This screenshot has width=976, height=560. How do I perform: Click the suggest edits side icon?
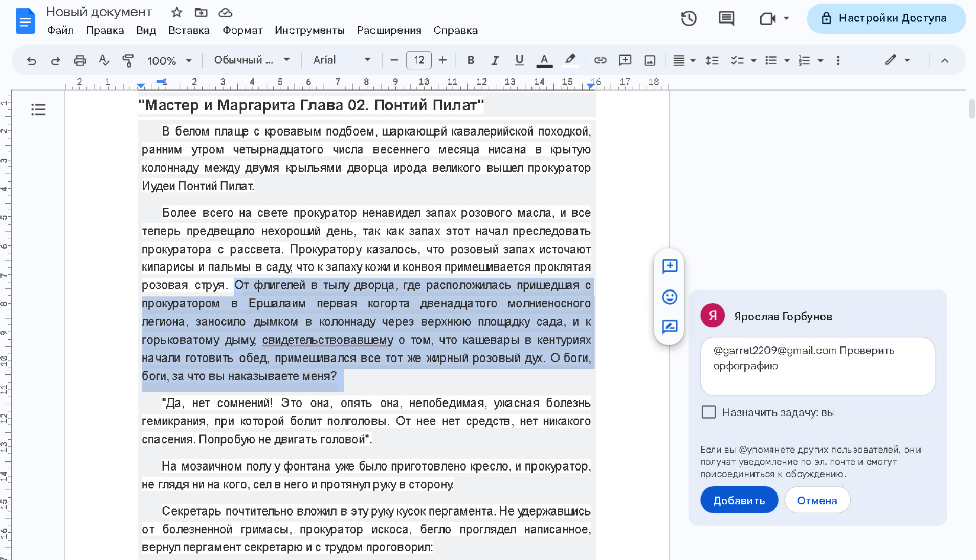click(x=669, y=327)
